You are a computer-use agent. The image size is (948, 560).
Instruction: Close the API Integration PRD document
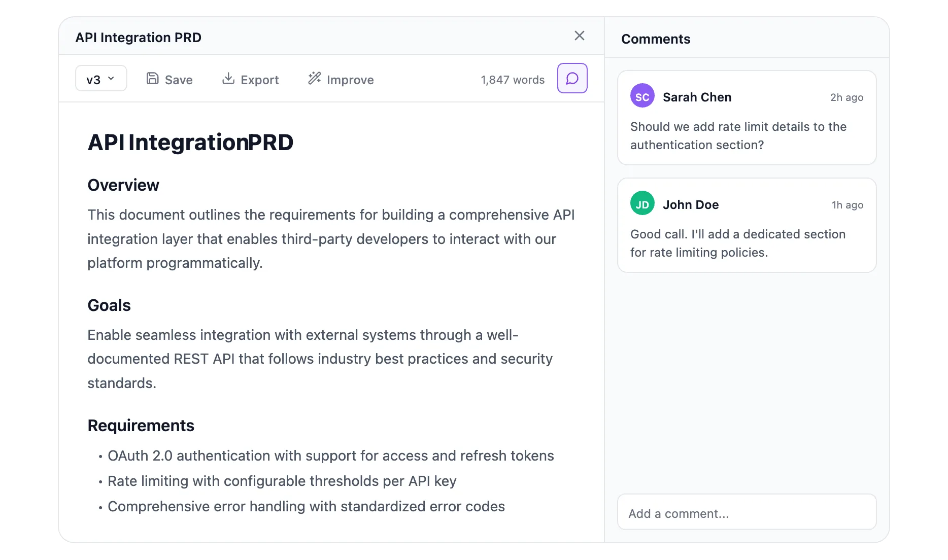pyautogui.click(x=579, y=36)
